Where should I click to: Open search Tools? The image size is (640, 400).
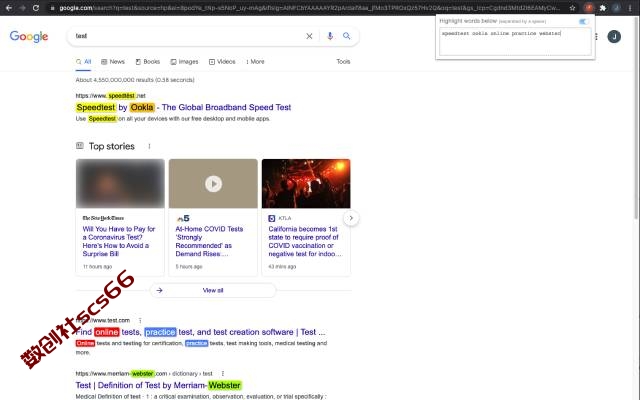coord(343,62)
